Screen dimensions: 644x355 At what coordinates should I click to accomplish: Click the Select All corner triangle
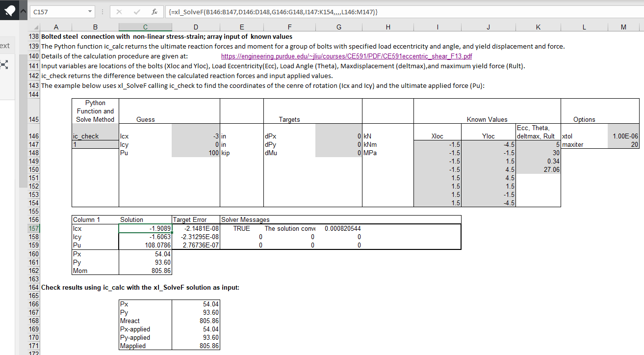(x=35, y=28)
